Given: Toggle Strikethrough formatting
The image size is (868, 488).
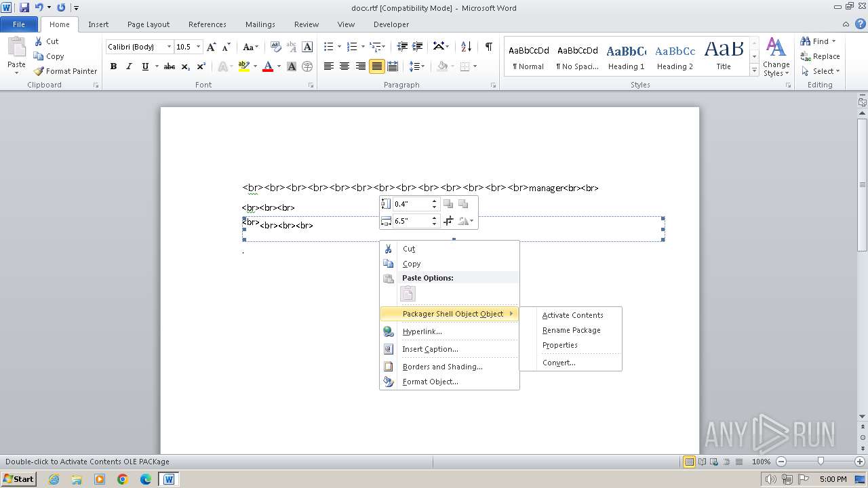Looking at the screenshot, I should (170, 66).
